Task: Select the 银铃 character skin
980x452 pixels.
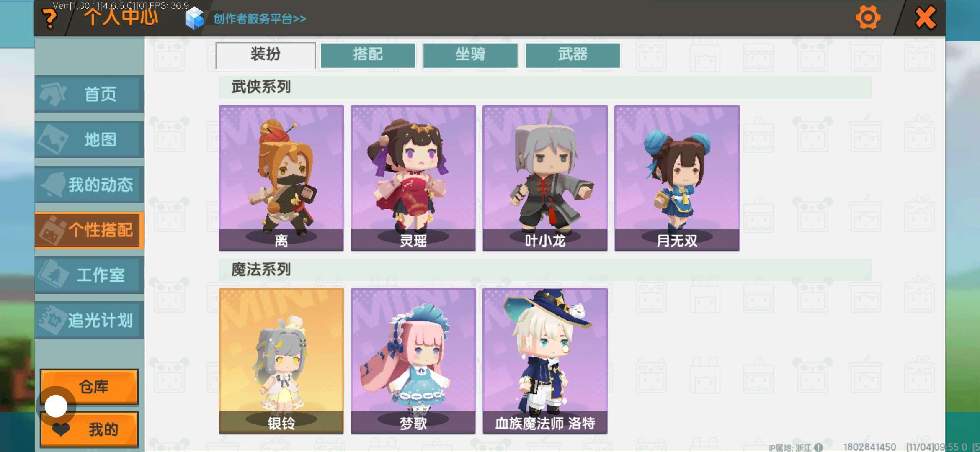Action: [281, 360]
